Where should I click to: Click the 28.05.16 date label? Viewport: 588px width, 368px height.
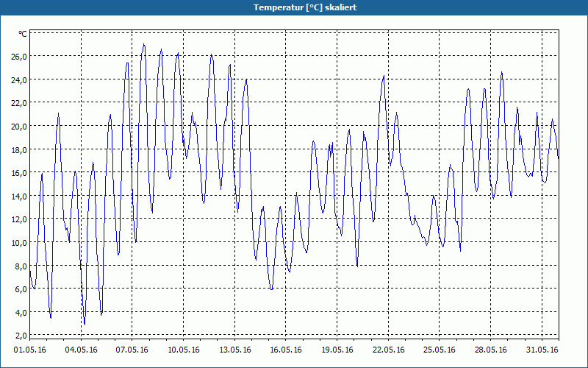tap(490, 350)
